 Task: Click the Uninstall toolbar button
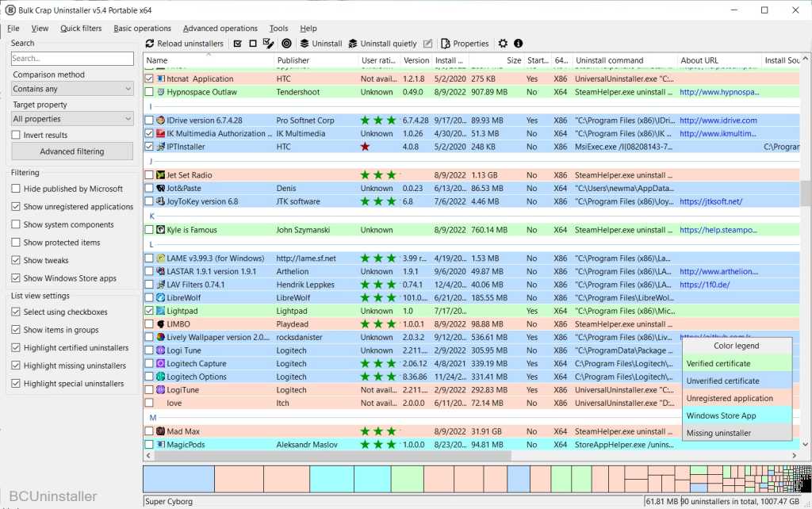[x=321, y=44]
